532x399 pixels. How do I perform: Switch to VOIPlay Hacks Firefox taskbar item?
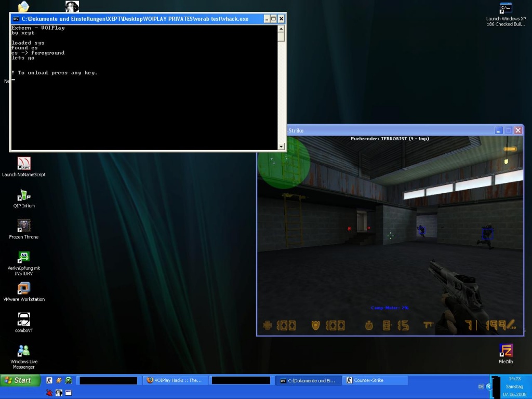coord(175,380)
